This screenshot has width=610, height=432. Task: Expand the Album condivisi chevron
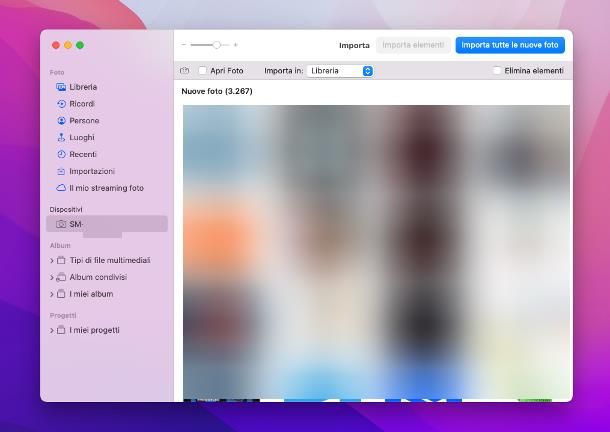point(52,277)
